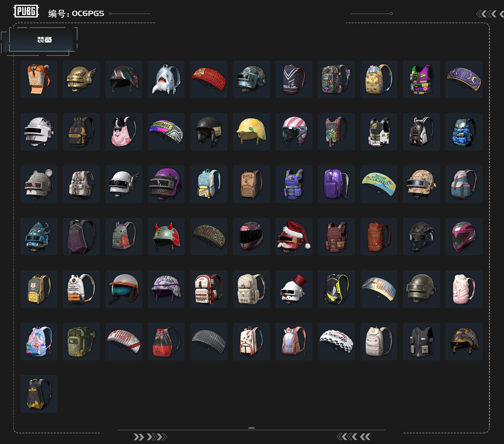
Task: Select the yellow lemon-print helmet
Action: pyautogui.click(x=251, y=132)
